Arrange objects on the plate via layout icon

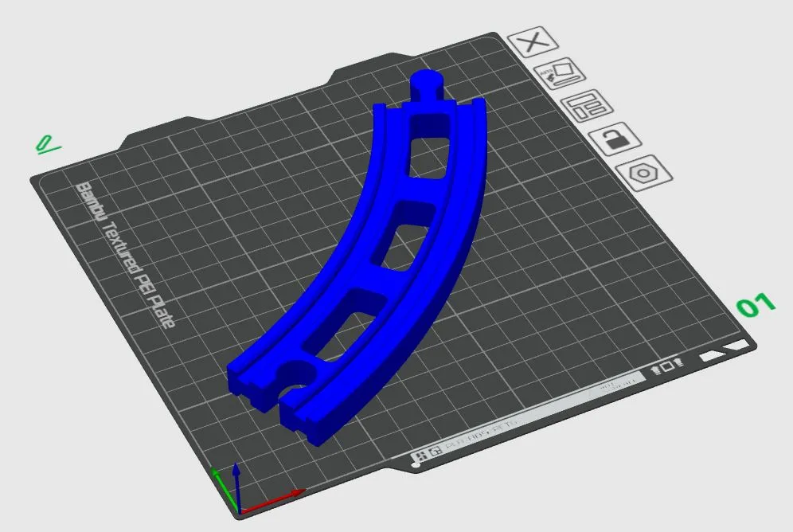pyautogui.click(x=587, y=106)
